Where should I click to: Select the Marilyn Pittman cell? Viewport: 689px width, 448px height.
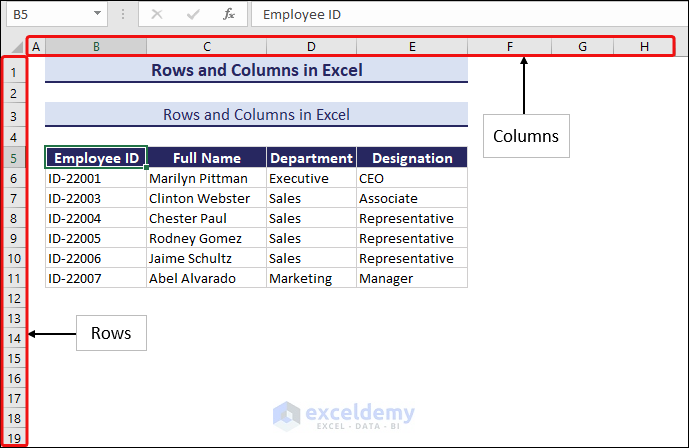206,178
